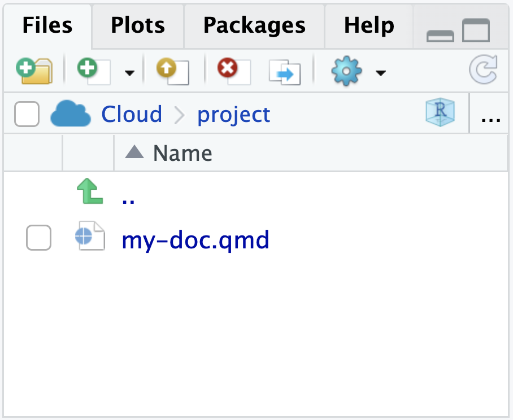
Task: Open the More file commands gear
Action: [x=346, y=71]
